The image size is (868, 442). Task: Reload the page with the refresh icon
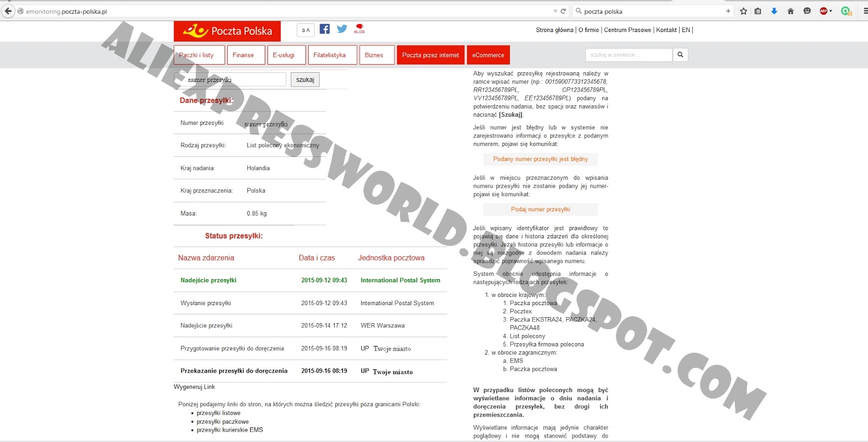(563, 11)
